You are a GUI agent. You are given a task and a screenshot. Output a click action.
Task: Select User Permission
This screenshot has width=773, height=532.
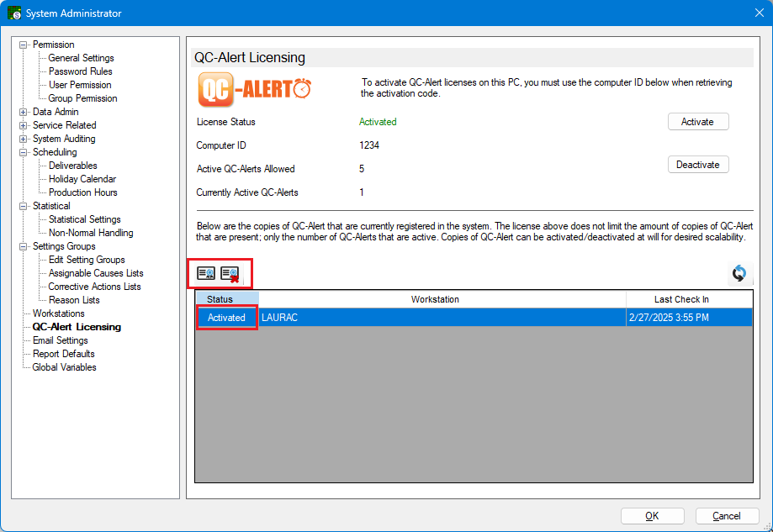point(80,85)
